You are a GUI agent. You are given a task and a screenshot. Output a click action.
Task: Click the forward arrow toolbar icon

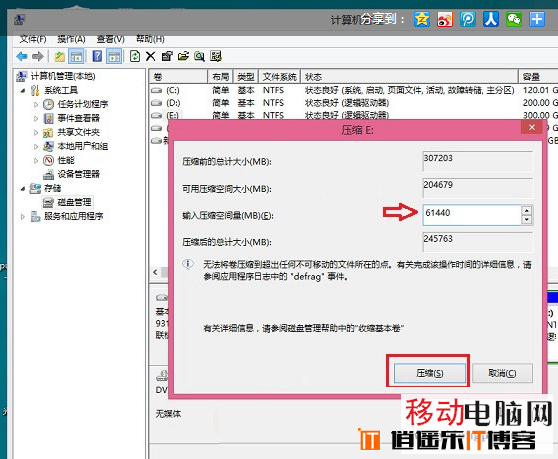[37, 56]
